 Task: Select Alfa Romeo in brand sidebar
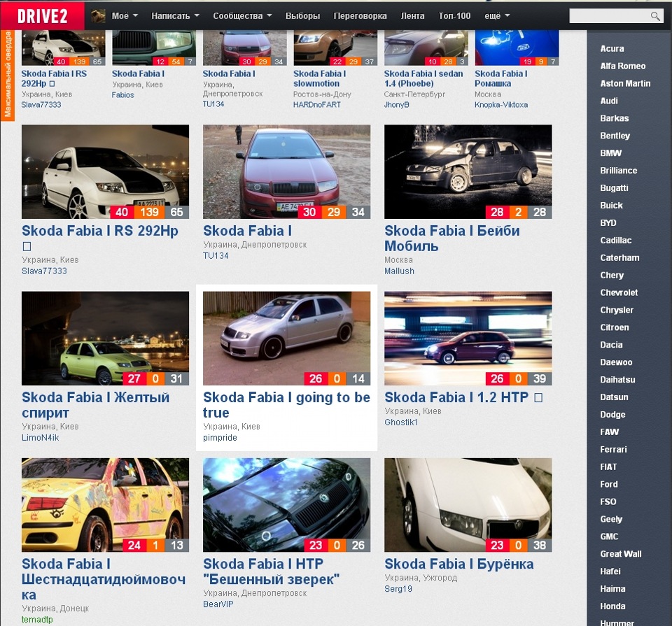[x=623, y=66]
